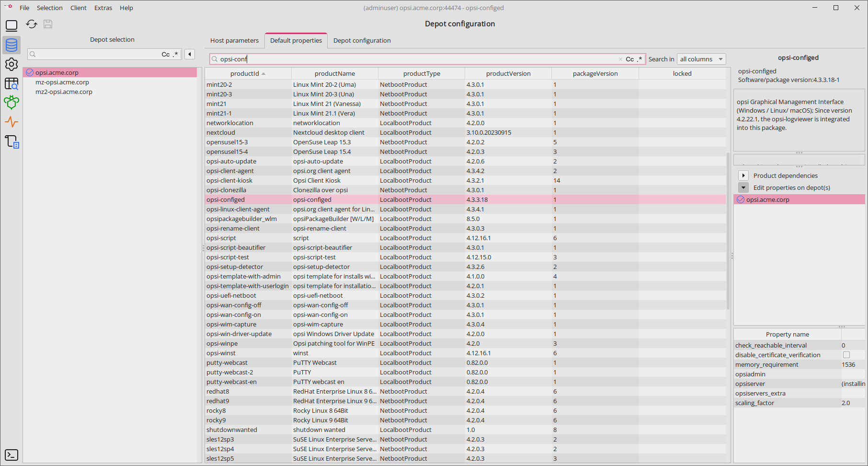Viewport: 868px width, 466px height.
Task: Open server configuration gear icon
Action: pyautogui.click(x=11, y=64)
